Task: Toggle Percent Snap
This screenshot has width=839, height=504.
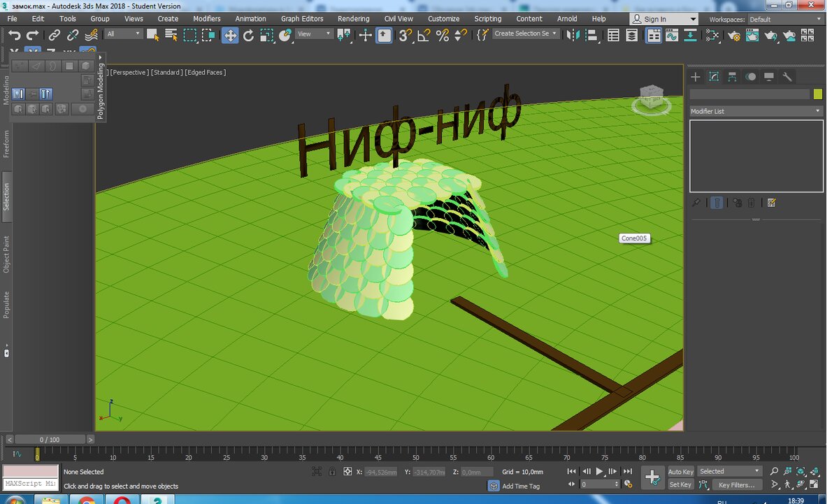Action: [442, 35]
